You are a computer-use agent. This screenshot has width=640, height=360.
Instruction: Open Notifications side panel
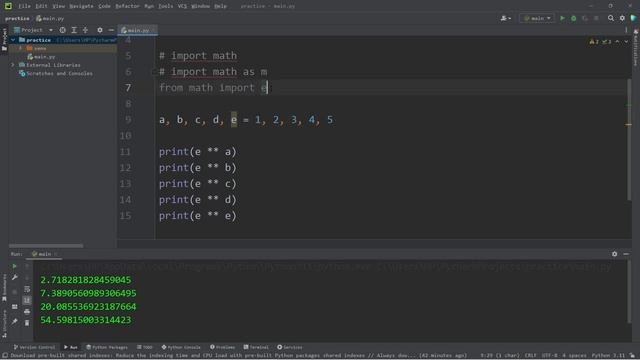636,47
